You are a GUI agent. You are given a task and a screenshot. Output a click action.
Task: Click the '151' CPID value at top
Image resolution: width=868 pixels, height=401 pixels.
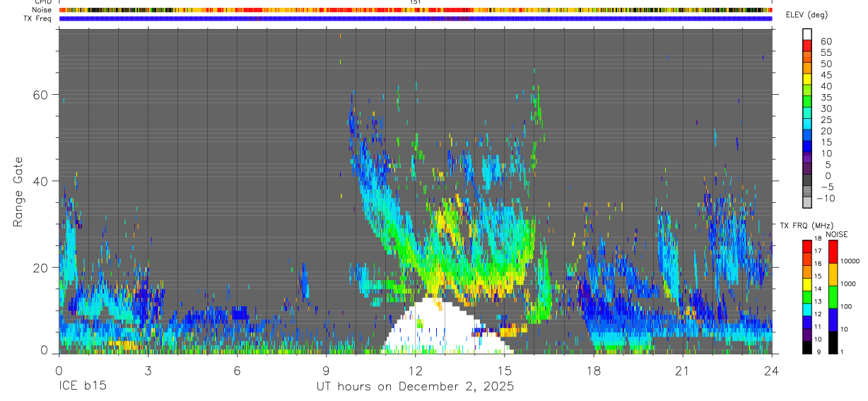click(416, 3)
